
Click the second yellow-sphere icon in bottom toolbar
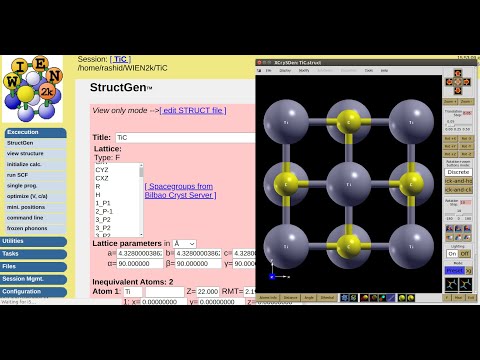(x=411, y=297)
